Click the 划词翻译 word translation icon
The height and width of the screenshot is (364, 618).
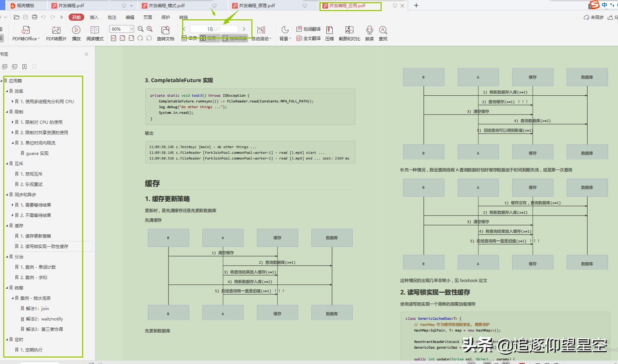(x=299, y=29)
